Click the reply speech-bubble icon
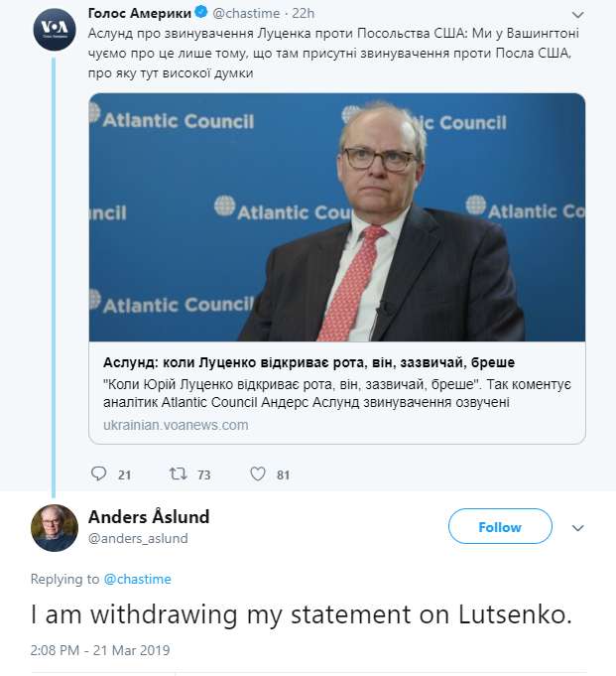 [x=98, y=474]
